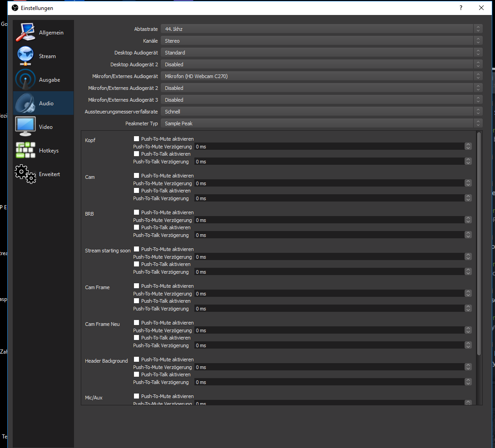The width and height of the screenshot is (495, 448).
Task: Switch to the Stream tab label
Action: 47,56
